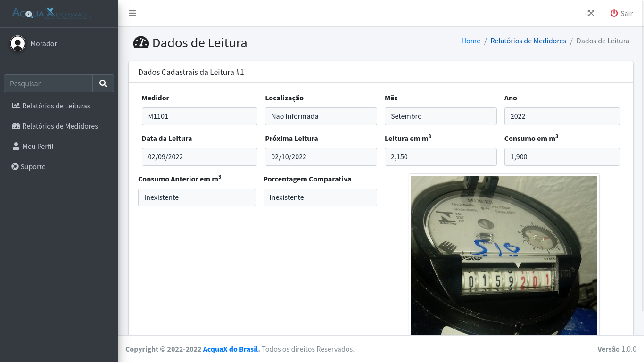Open the Suporte sidebar item
The image size is (644, 362).
click(33, 166)
